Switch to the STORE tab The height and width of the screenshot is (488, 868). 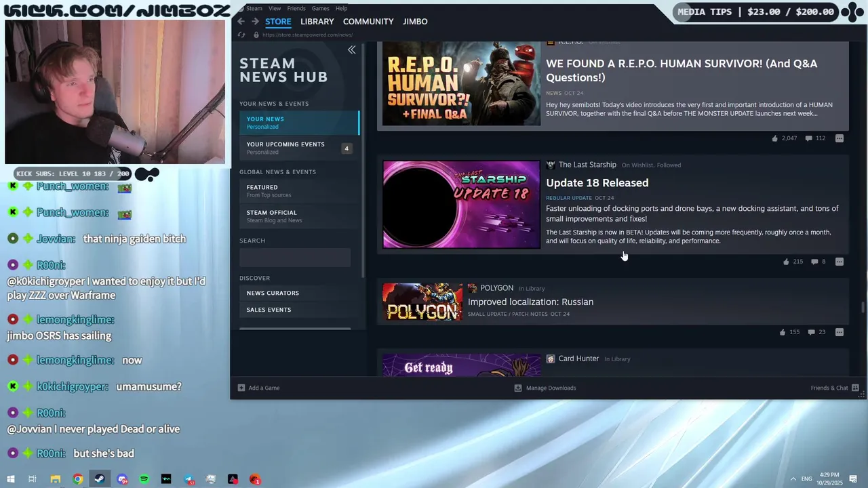click(278, 22)
